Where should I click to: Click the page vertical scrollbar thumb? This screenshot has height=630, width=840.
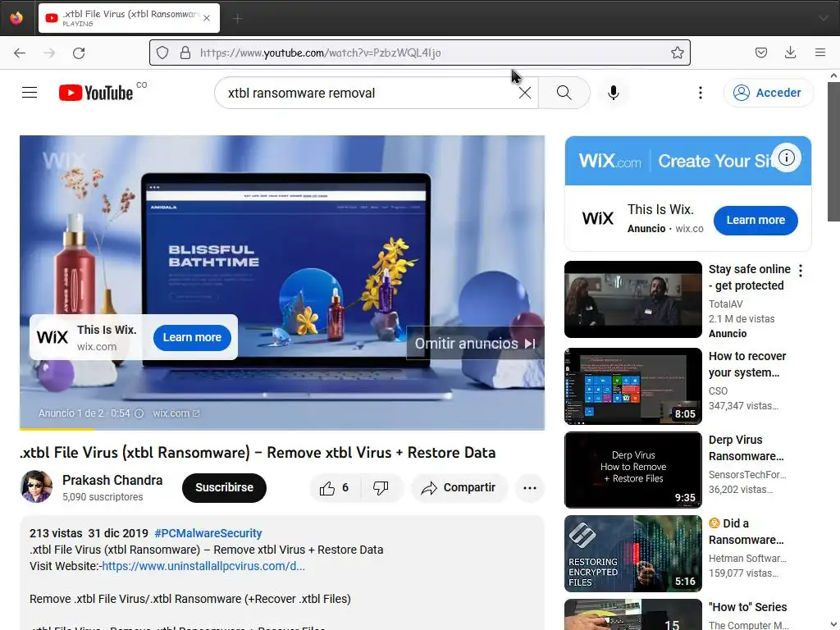[833, 152]
